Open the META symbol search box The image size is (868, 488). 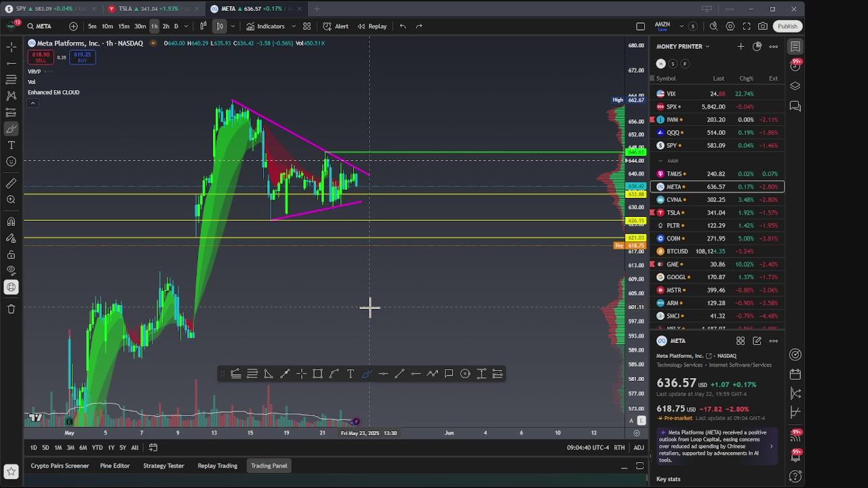coord(39,26)
